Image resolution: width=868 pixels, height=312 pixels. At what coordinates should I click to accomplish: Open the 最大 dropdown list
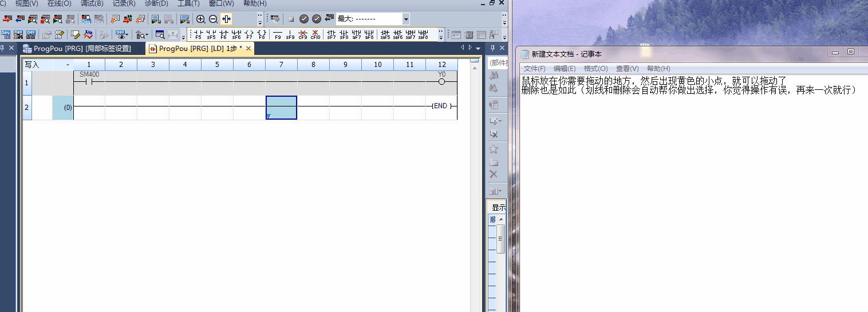click(406, 19)
